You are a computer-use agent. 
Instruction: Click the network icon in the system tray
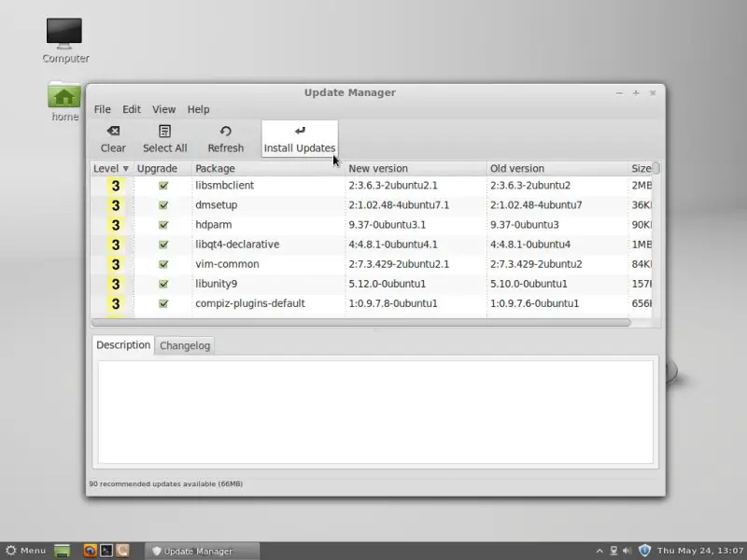(x=613, y=551)
